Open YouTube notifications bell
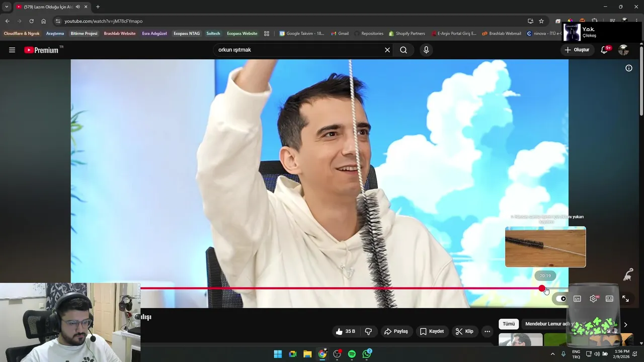The width and height of the screenshot is (644, 362). pos(605,50)
